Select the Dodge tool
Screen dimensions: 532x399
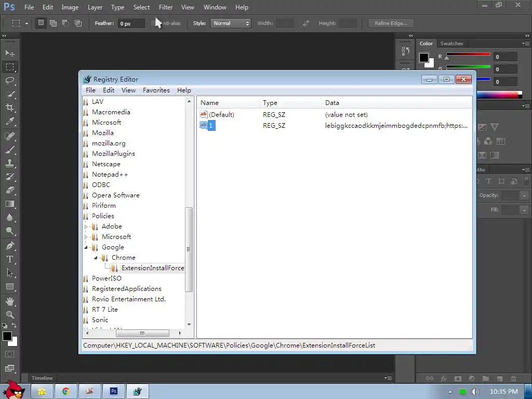(x=10, y=231)
